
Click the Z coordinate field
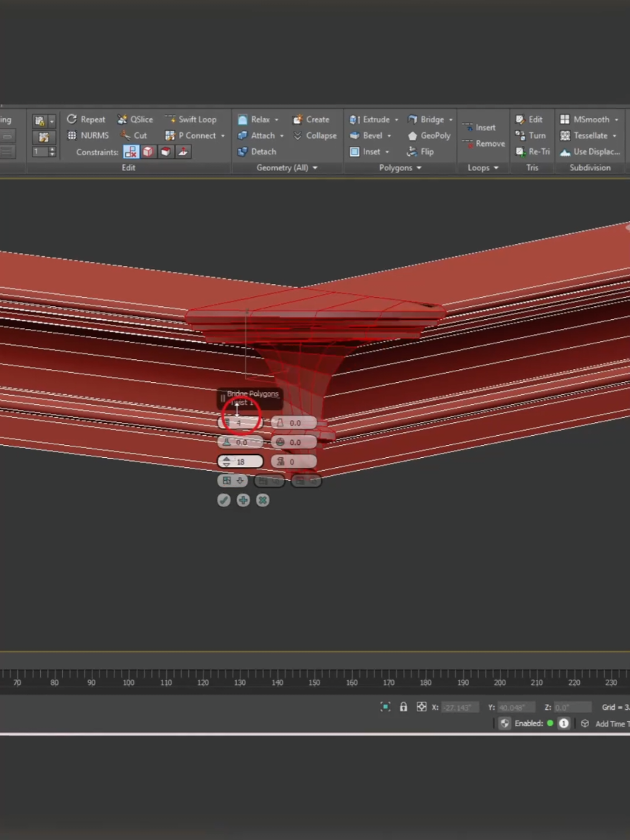pos(573,707)
